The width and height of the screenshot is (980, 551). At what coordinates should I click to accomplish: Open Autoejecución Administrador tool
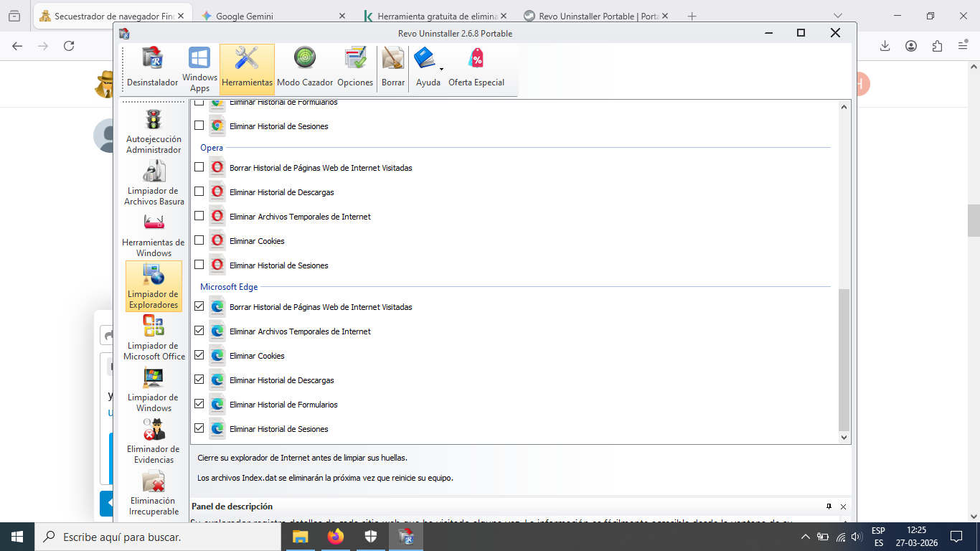(x=154, y=131)
